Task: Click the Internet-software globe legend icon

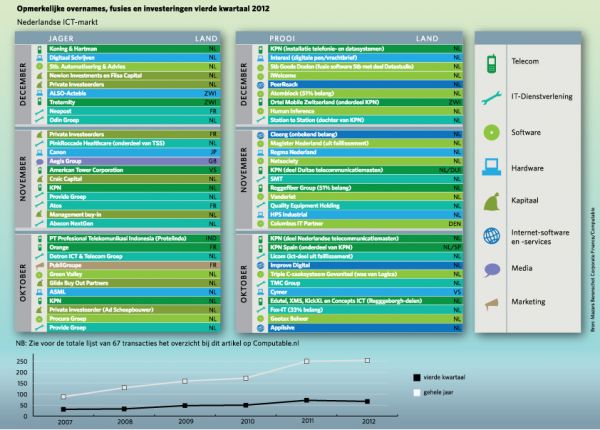Action: coord(491,236)
